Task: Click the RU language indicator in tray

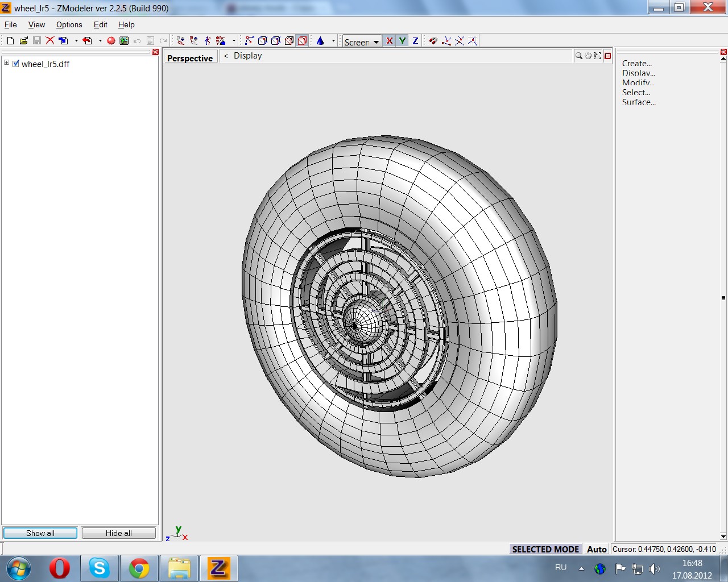Action: [x=561, y=567]
